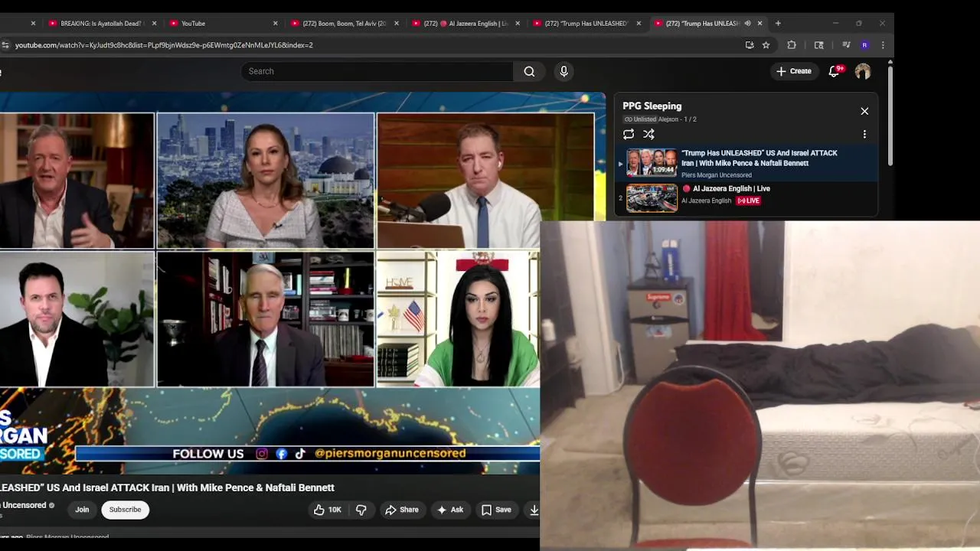
Task: Switch to 'BREAKING: Is Ayatollah Dead?' tab
Action: pos(101,23)
